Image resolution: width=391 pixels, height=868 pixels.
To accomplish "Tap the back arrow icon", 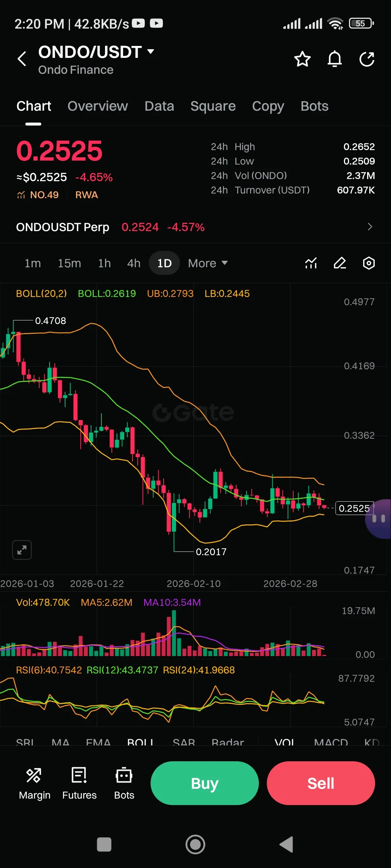I will 22,59.
